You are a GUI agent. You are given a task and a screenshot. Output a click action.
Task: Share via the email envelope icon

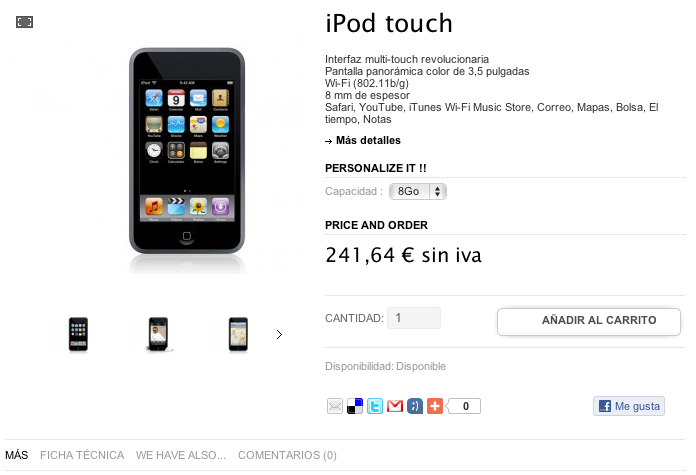(335, 406)
